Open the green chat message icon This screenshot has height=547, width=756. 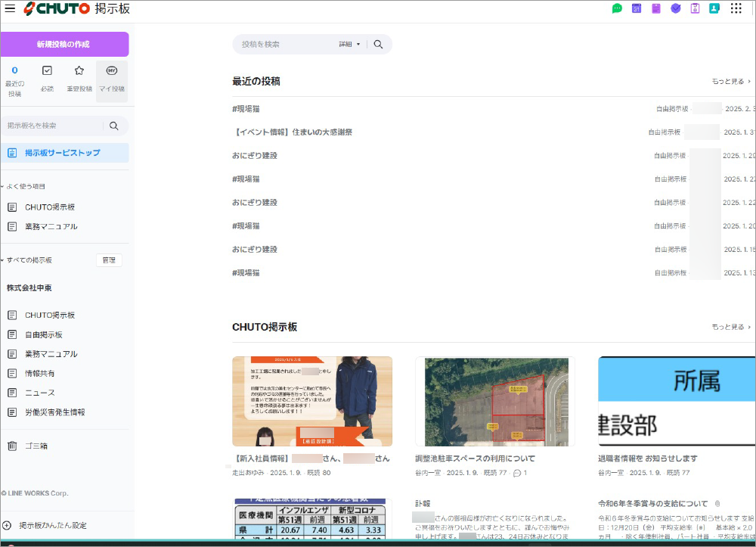tap(617, 8)
